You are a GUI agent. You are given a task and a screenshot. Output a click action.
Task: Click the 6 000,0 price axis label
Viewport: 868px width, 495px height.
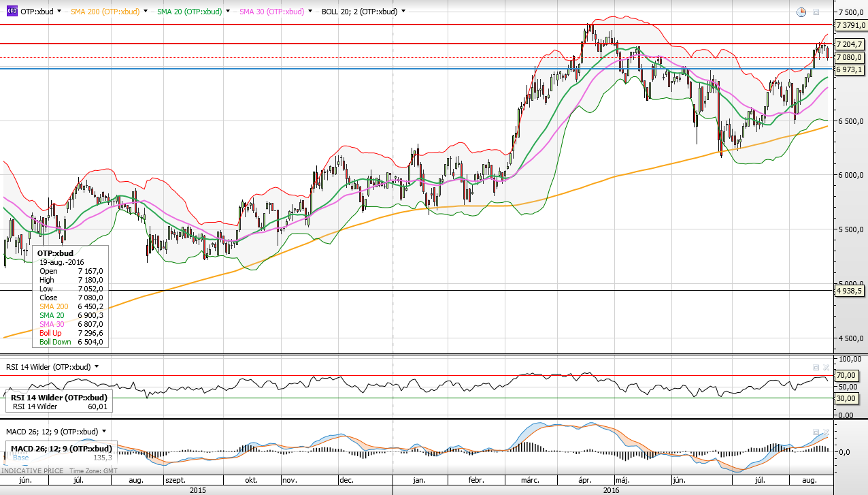(x=851, y=176)
